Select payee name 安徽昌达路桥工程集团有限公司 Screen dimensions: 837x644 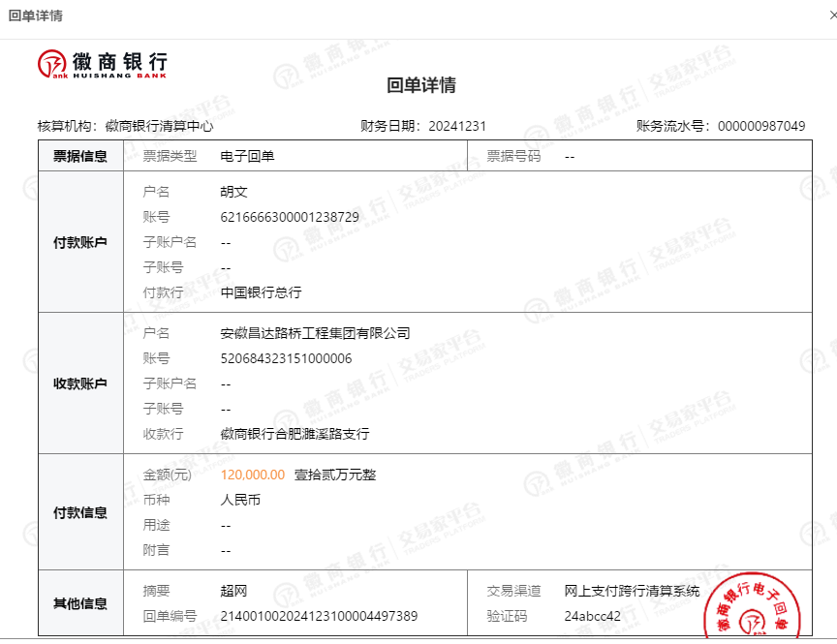(x=315, y=333)
